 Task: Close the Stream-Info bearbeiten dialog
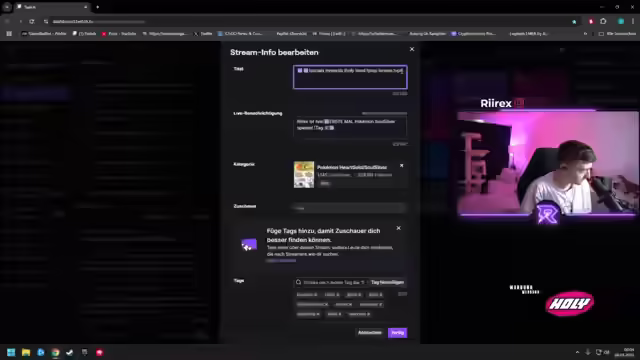(412, 49)
